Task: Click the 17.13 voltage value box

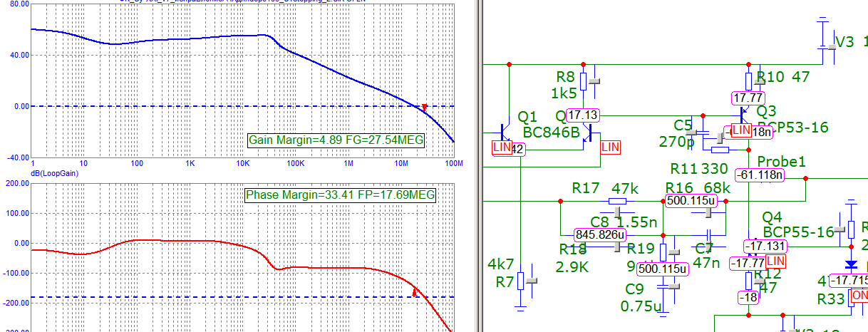Action: click(x=584, y=115)
